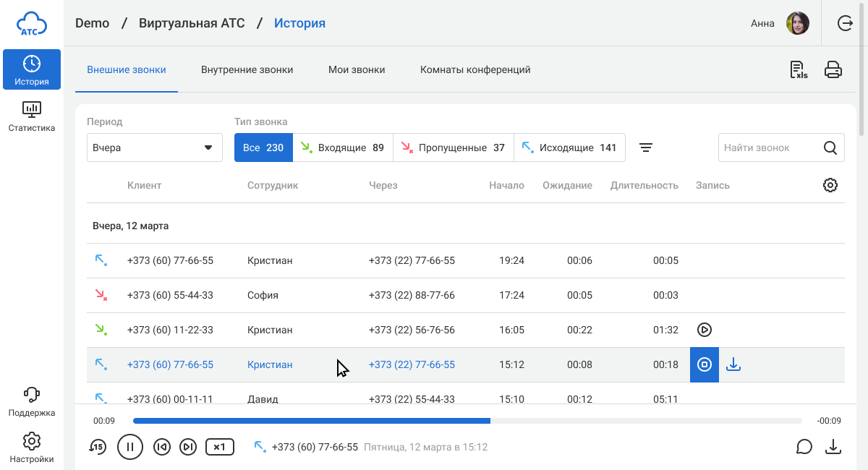Open advanced filters icon
Image resolution: width=868 pixels, height=470 pixels.
pos(646,148)
